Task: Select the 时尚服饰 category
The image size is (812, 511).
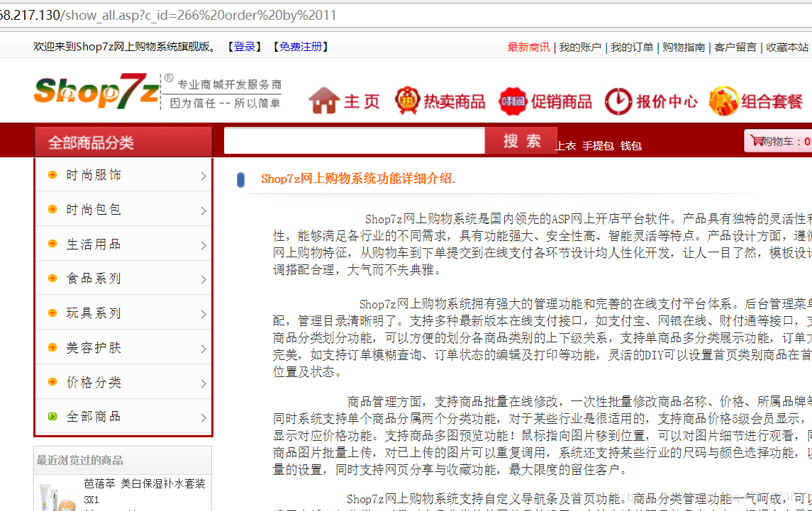Action: (x=94, y=175)
